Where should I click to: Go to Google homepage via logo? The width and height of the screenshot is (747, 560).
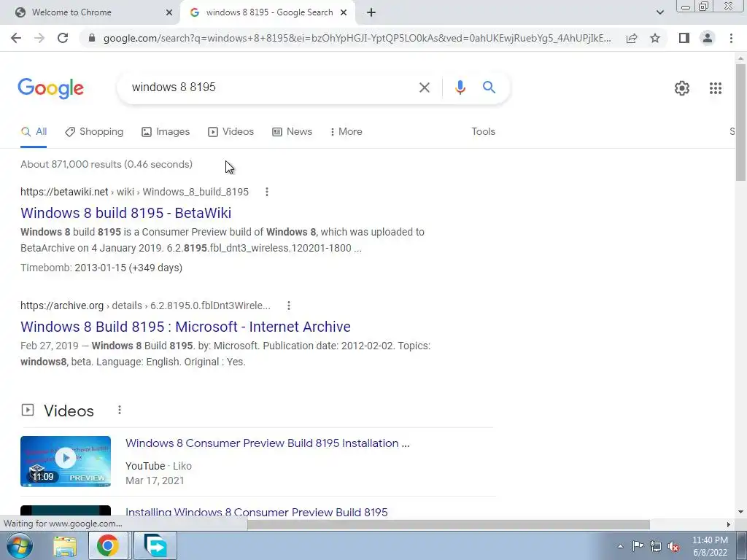(x=50, y=88)
